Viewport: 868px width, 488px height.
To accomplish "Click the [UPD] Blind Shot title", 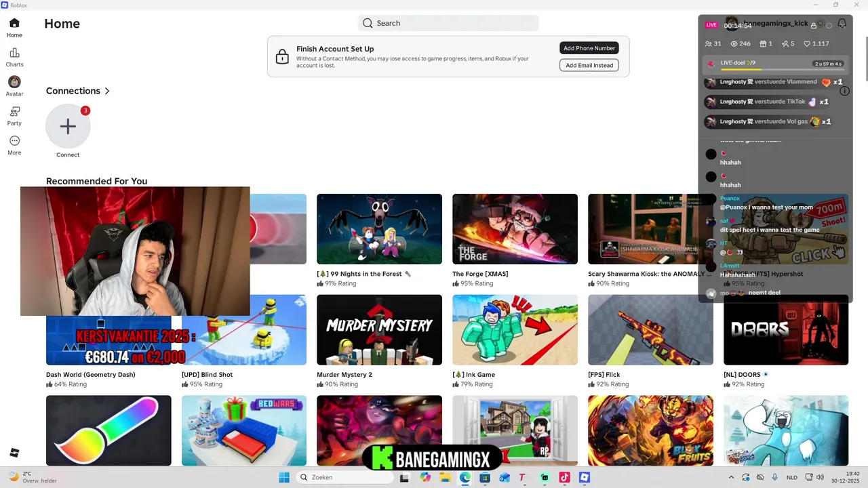I will [208, 375].
